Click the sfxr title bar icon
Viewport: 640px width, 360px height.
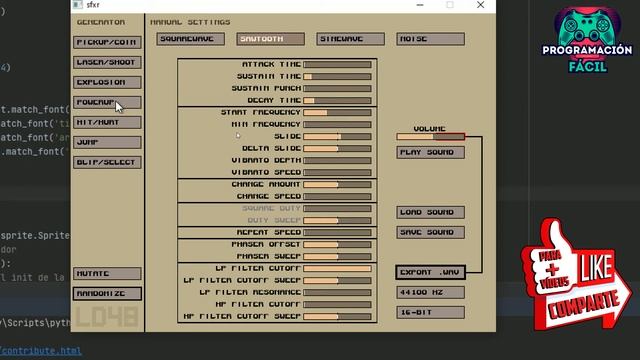point(78,4)
